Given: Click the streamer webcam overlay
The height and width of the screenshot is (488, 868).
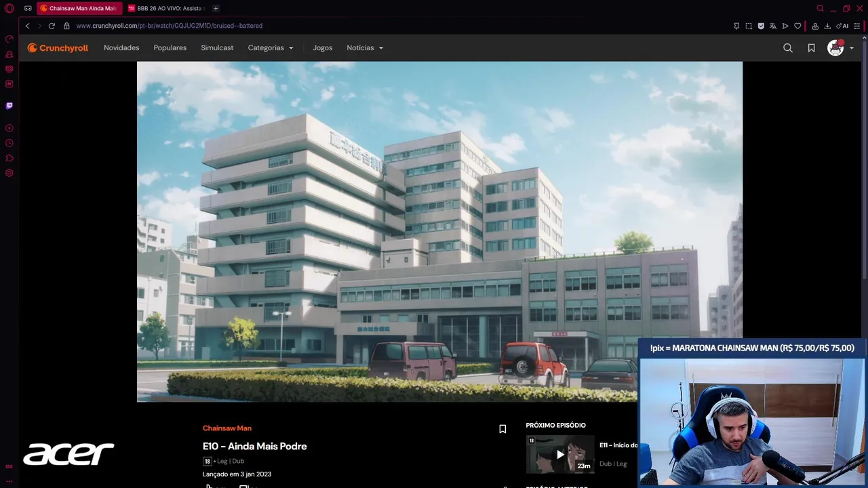Looking at the screenshot, I should [x=751, y=422].
